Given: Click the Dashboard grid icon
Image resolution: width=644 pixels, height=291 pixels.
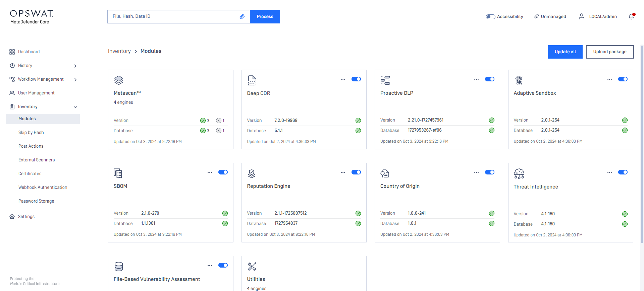Looking at the screenshot, I should pyautogui.click(x=12, y=52).
